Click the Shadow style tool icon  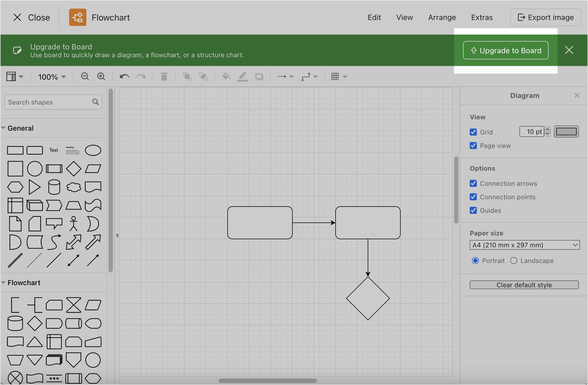click(x=259, y=76)
